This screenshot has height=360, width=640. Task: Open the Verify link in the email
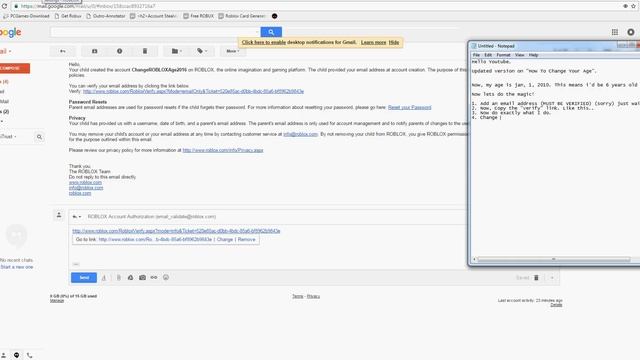[x=193, y=91]
